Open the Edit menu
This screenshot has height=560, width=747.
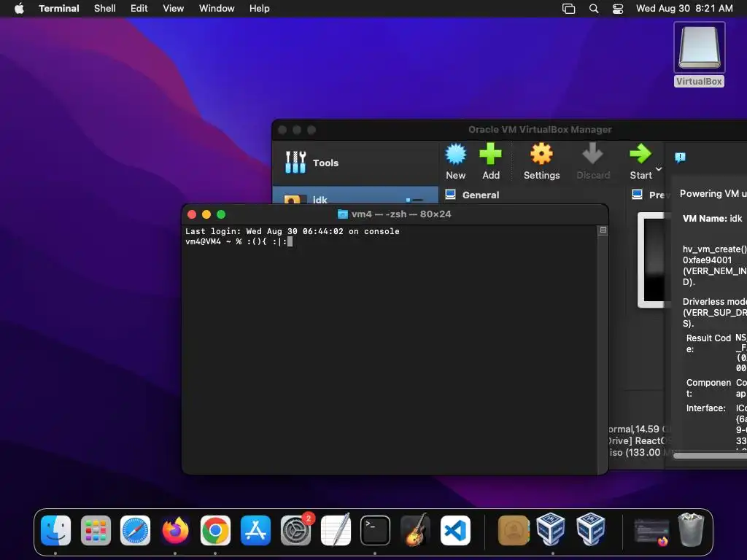click(x=139, y=8)
